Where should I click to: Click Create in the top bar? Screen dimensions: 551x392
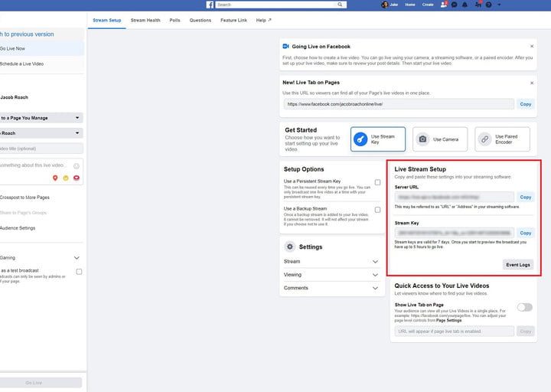point(428,5)
